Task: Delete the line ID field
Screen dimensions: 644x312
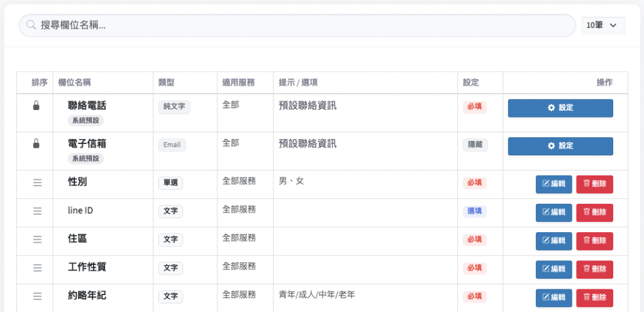Action: [594, 212]
